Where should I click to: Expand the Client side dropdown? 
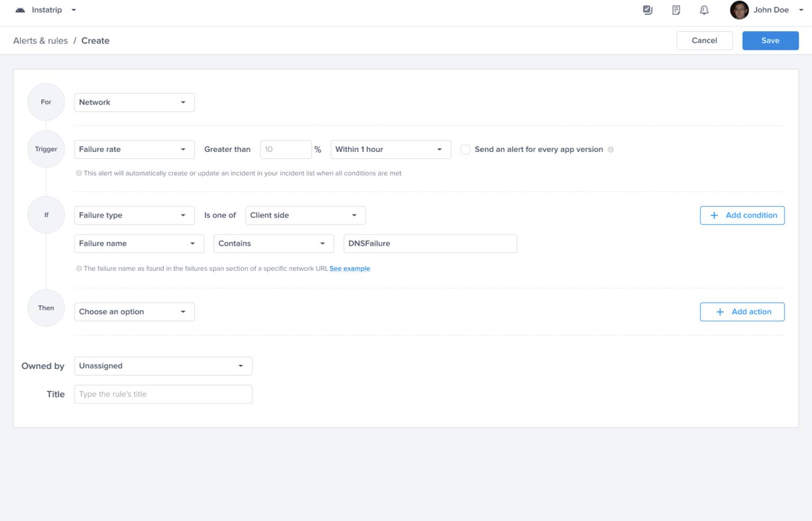coord(305,215)
